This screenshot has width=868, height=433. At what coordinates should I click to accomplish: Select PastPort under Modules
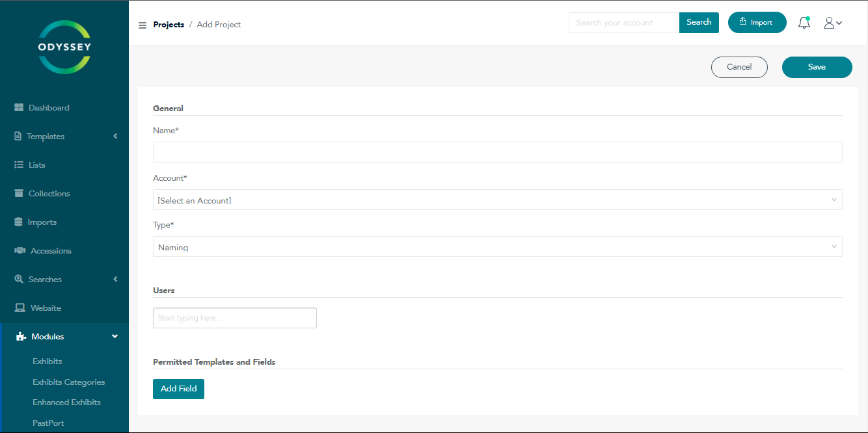[49, 423]
